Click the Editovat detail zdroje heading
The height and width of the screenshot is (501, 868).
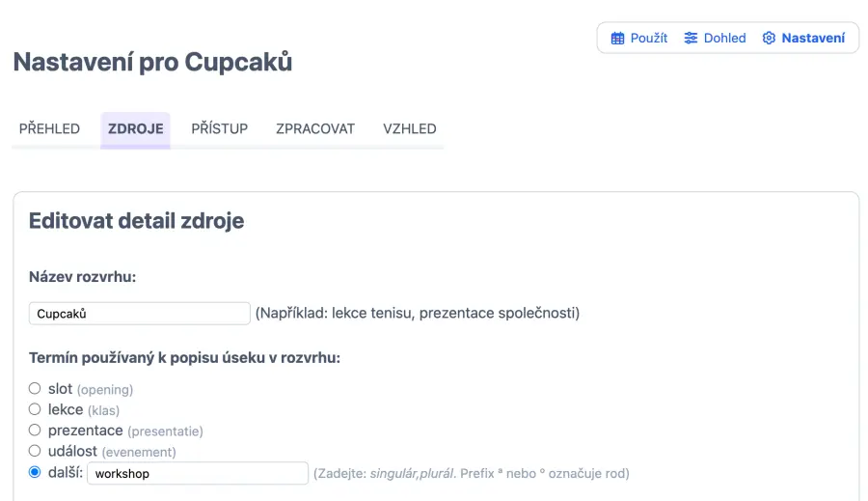[x=136, y=221]
